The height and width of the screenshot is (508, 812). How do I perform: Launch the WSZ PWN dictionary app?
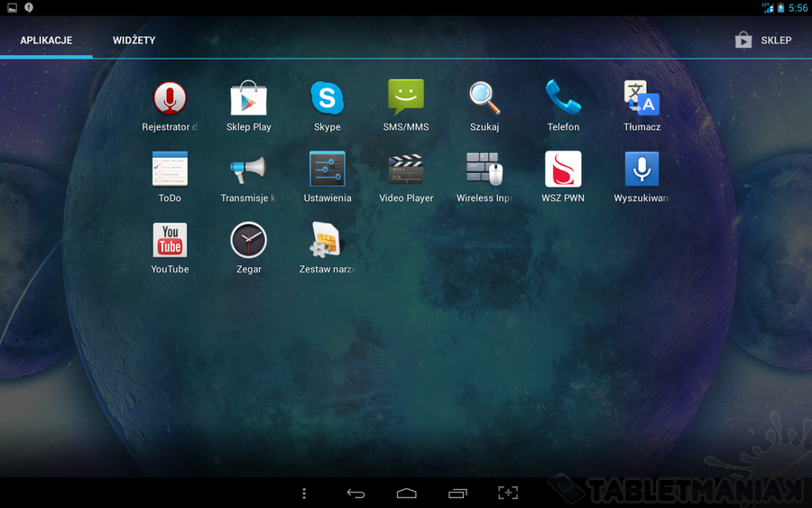point(563,177)
